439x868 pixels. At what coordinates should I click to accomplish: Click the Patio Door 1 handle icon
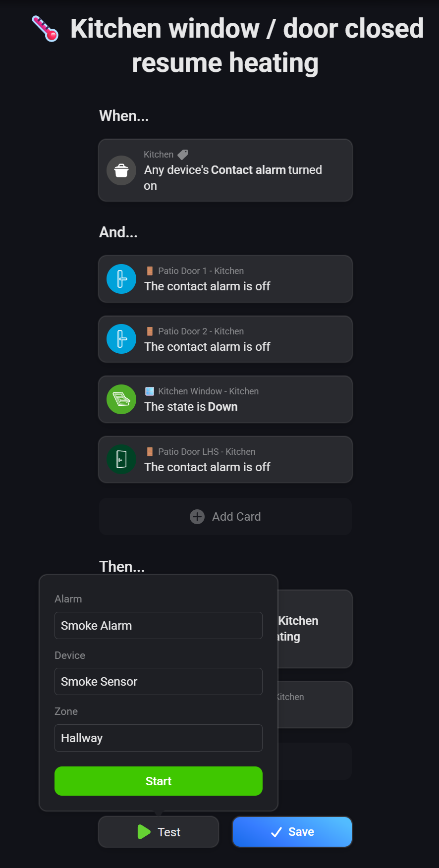pyautogui.click(x=121, y=279)
